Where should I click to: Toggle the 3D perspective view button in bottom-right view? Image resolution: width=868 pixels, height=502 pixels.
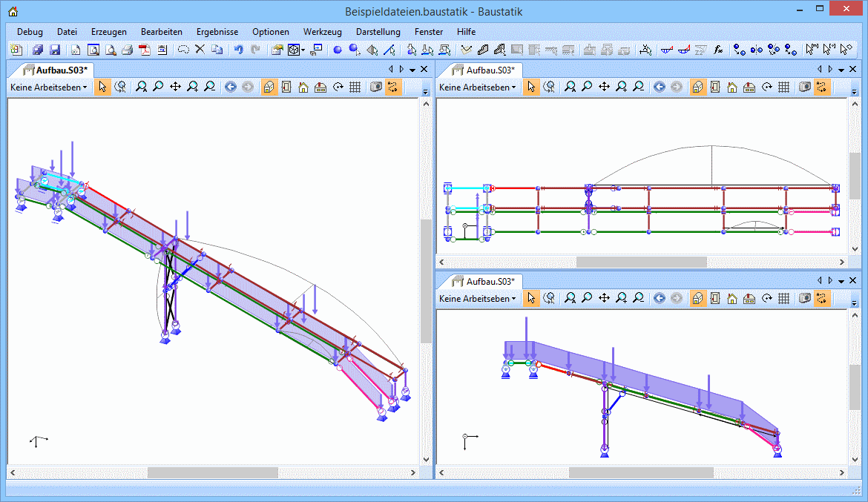[x=698, y=298]
